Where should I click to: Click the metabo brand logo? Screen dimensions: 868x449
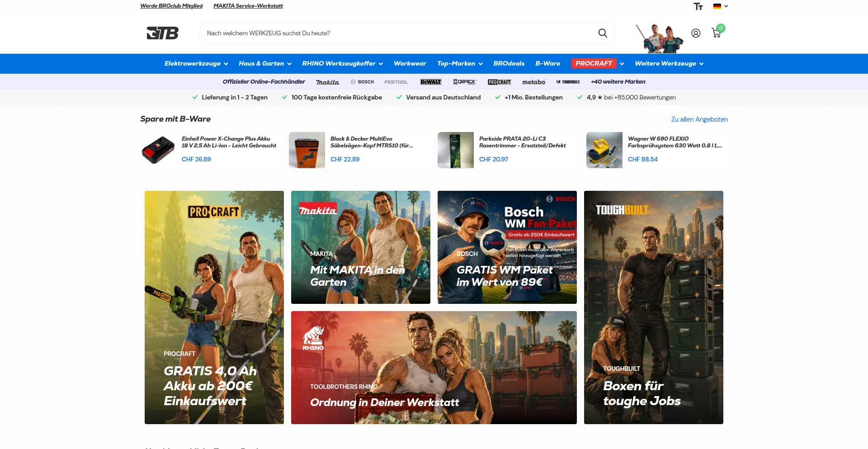click(533, 82)
